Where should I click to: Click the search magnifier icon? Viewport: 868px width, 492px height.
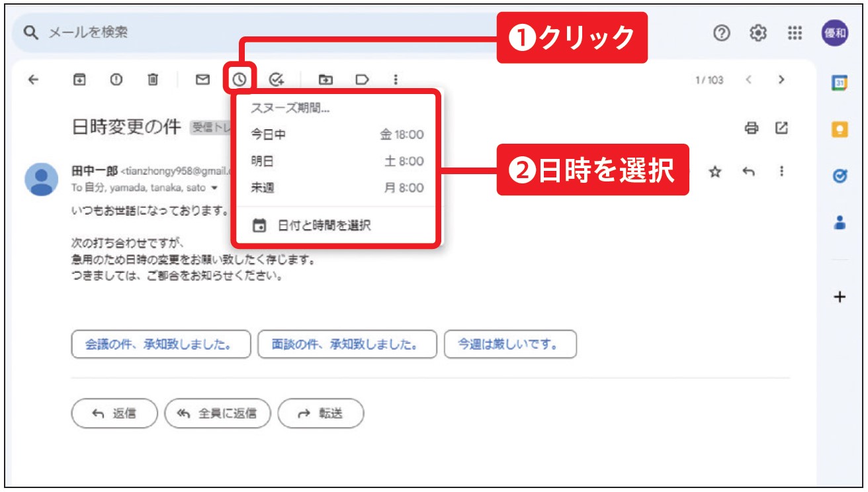[x=31, y=32]
